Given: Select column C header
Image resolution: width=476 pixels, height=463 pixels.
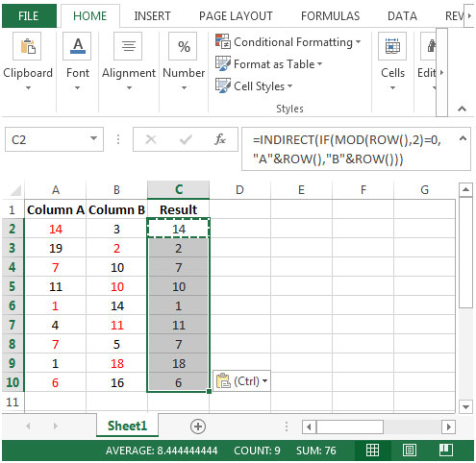Looking at the screenshot, I should [x=179, y=190].
